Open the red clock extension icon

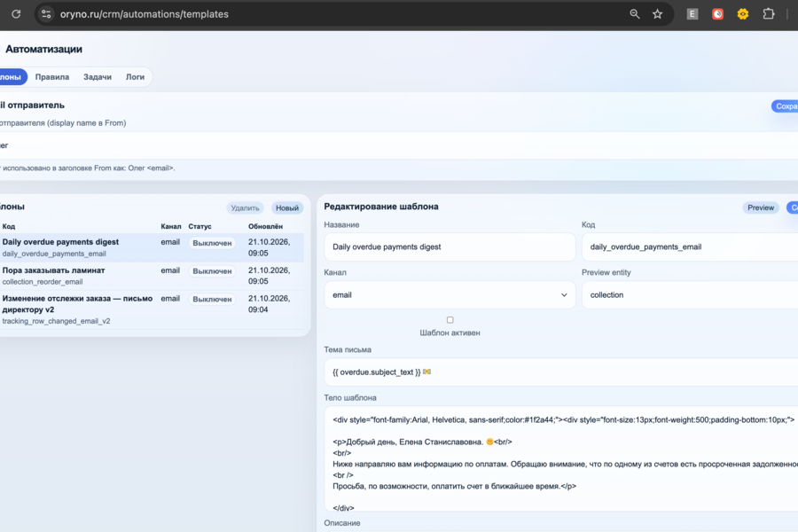pos(717,14)
